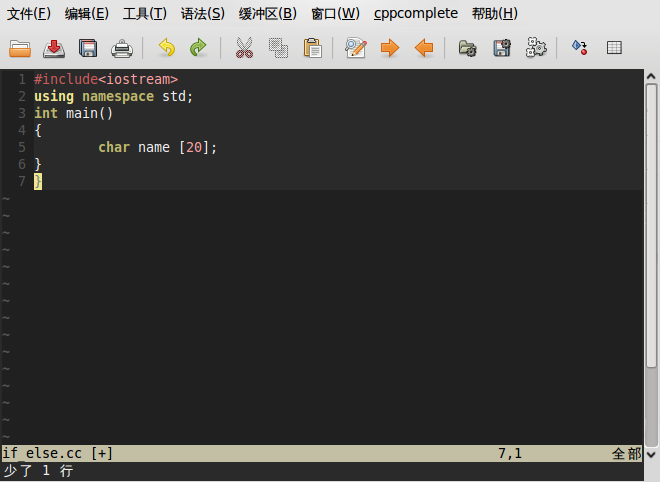The height and width of the screenshot is (482, 660).
Task: Open the 缓冲区(B) menu
Action: [x=268, y=13]
